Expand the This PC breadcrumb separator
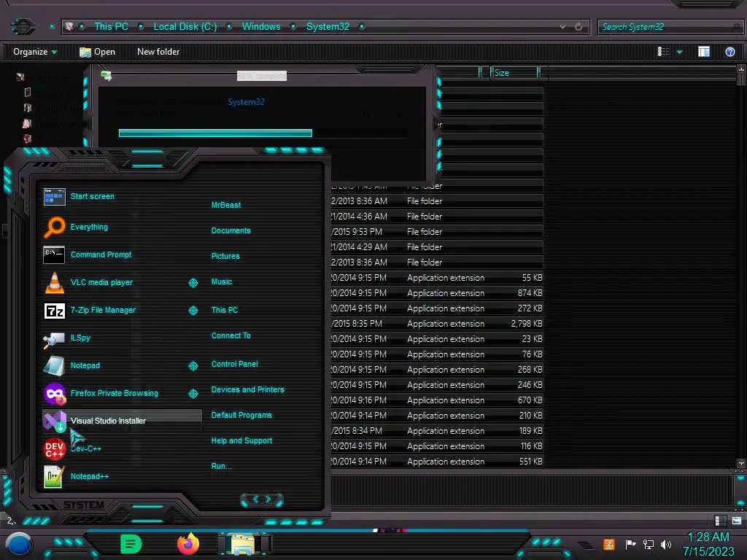The width and height of the screenshot is (747, 560). [x=141, y=27]
